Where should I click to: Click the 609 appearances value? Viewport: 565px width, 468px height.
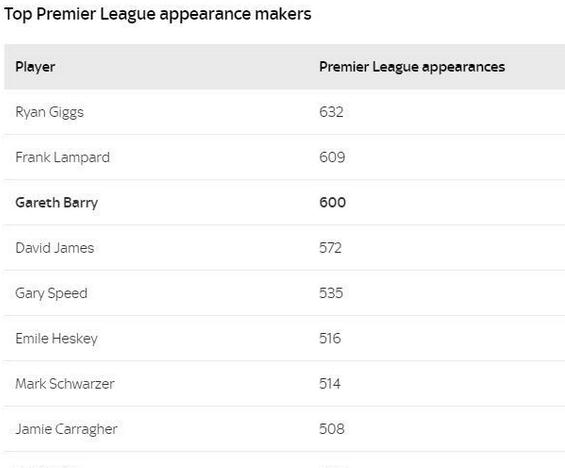click(x=332, y=157)
